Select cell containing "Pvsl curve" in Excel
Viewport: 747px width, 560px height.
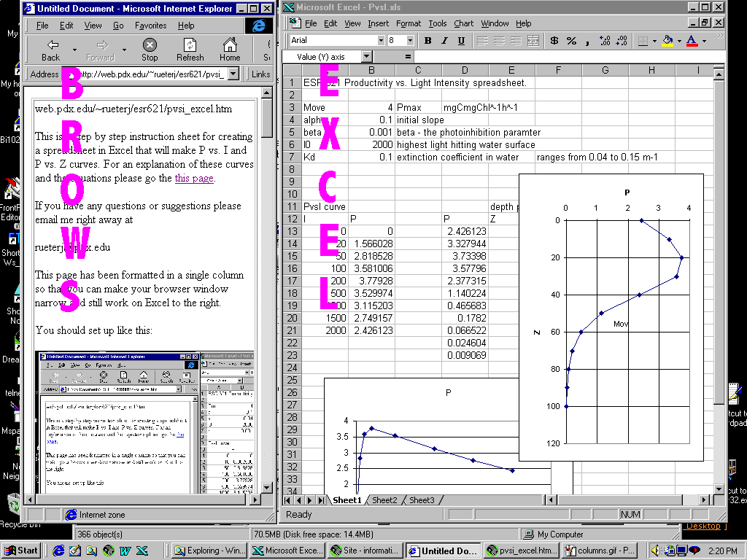point(325,206)
